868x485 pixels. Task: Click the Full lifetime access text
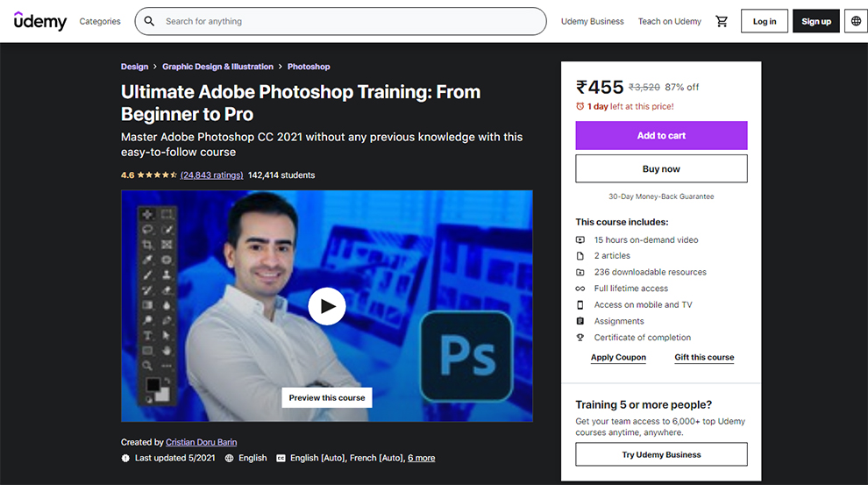point(630,289)
